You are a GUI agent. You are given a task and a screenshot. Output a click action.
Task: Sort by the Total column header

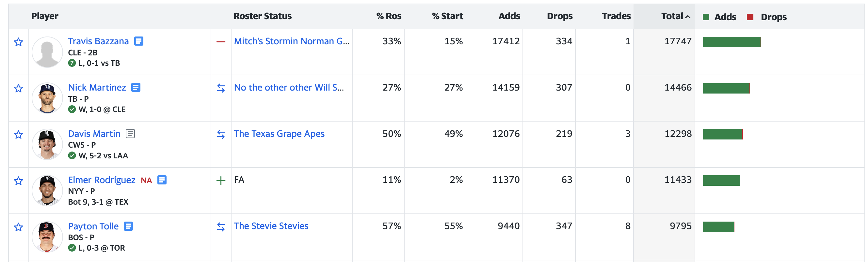[x=672, y=16]
